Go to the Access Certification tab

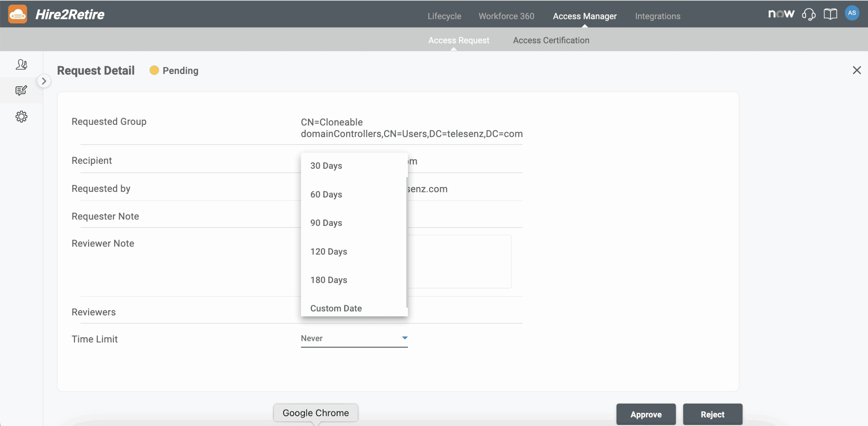click(551, 40)
